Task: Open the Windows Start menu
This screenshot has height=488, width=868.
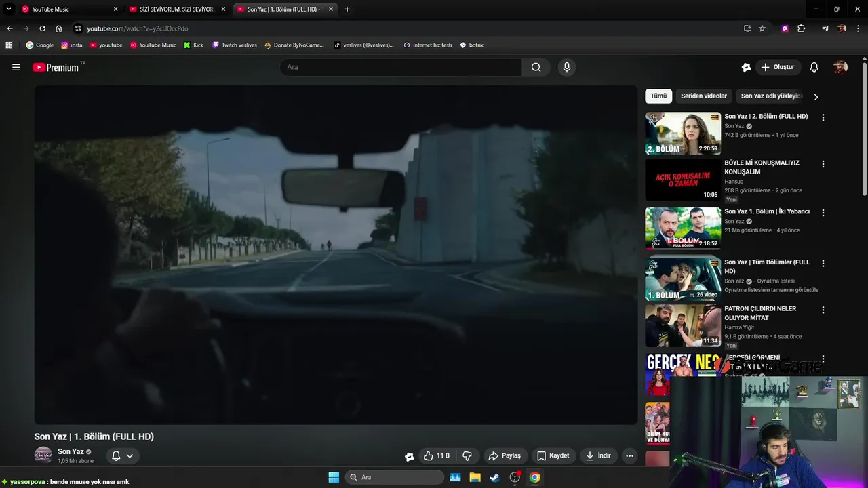Action: [x=334, y=477]
